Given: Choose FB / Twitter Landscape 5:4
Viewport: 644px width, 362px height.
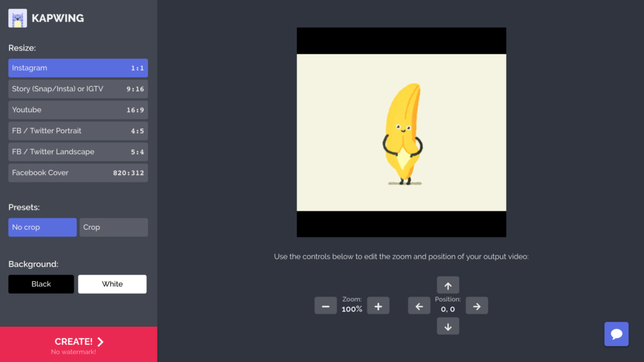Looking at the screenshot, I should click(78, 152).
